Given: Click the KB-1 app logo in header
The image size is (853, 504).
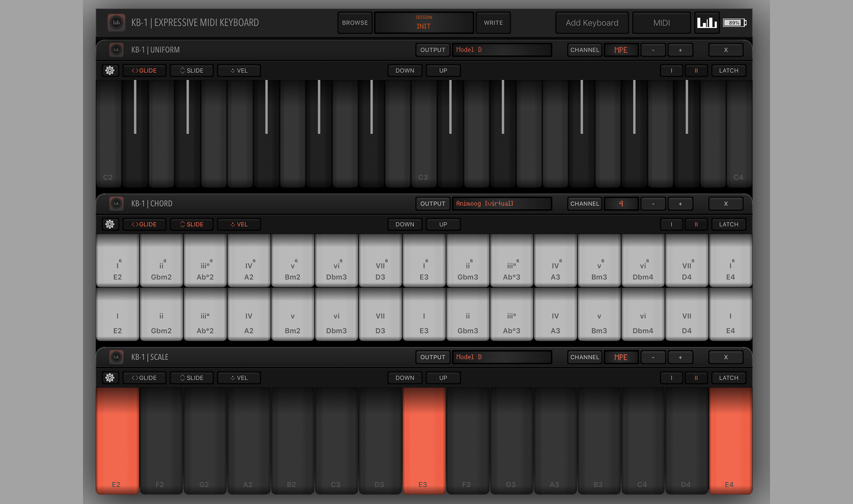Looking at the screenshot, I should (x=116, y=22).
